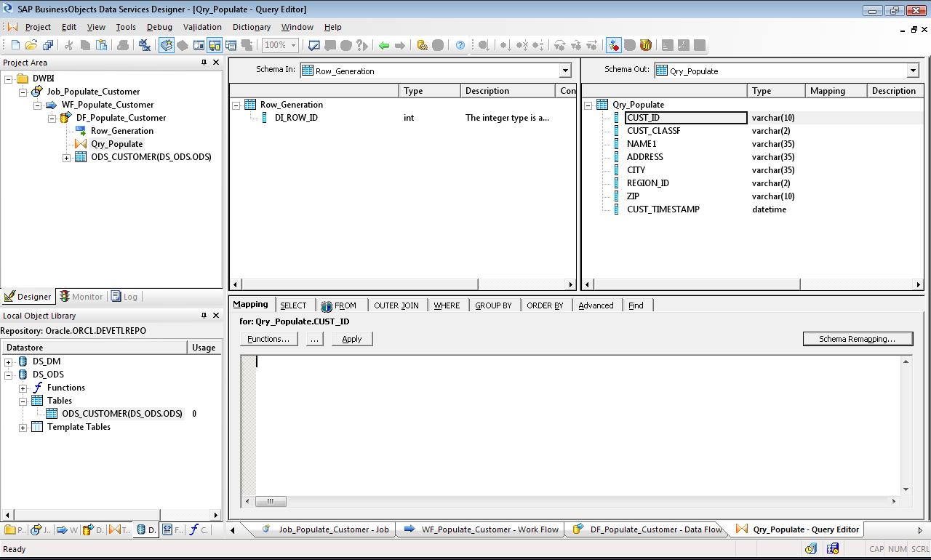Select the Log tab in Project Area

pyautogui.click(x=124, y=297)
